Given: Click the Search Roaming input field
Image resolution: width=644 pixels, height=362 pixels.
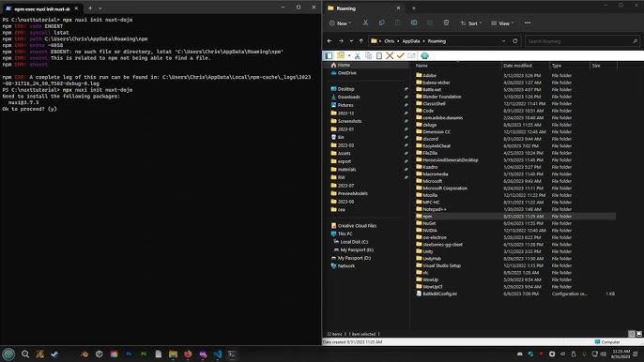Looking at the screenshot, I should (582, 41).
